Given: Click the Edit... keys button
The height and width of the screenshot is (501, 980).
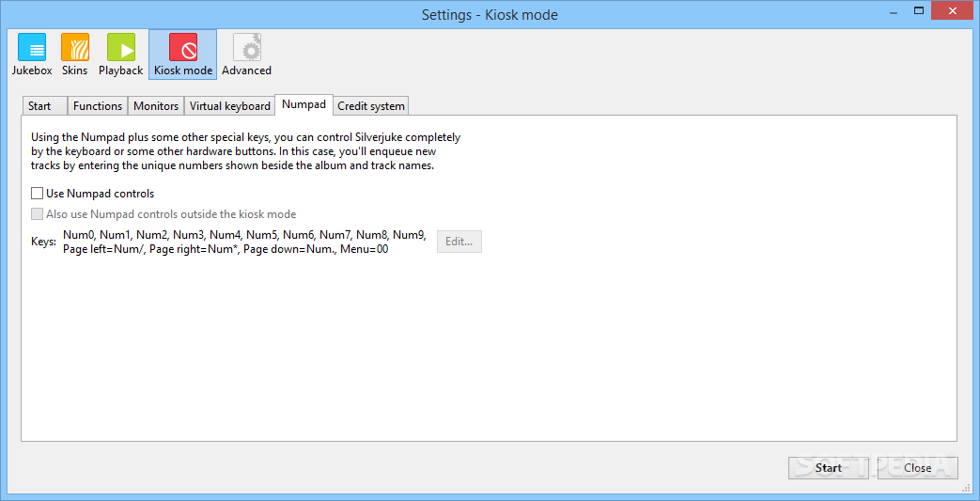Looking at the screenshot, I should 459,242.
